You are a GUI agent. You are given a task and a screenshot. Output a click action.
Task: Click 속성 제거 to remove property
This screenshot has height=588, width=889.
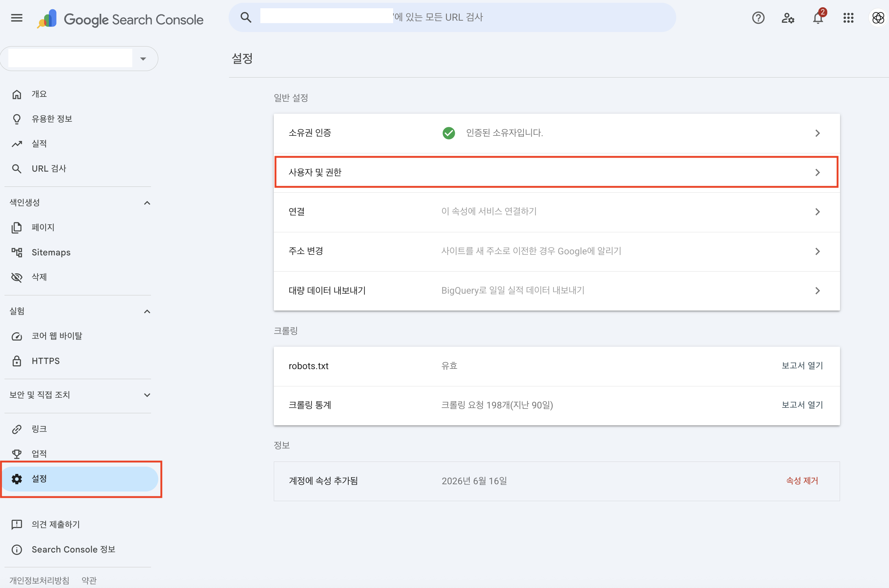802,481
